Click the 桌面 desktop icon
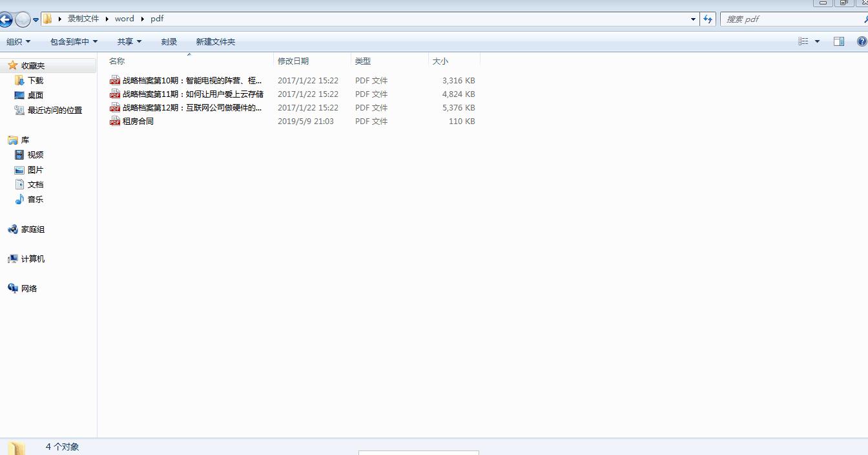Viewport: 868px width, 455px height. click(x=19, y=96)
